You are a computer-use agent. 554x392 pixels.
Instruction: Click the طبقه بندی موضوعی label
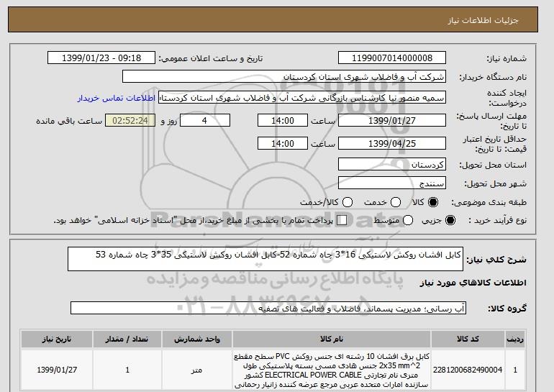pyautogui.click(x=489, y=202)
